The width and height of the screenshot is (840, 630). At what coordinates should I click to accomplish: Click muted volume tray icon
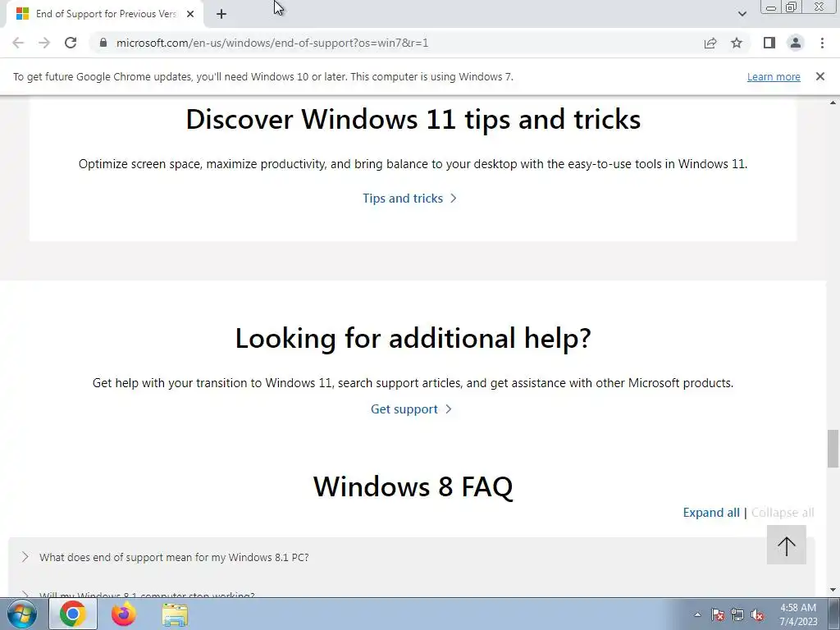(757, 615)
